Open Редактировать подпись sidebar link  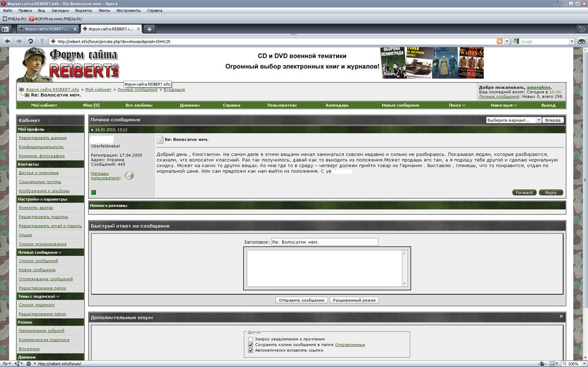pyautogui.click(x=43, y=216)
